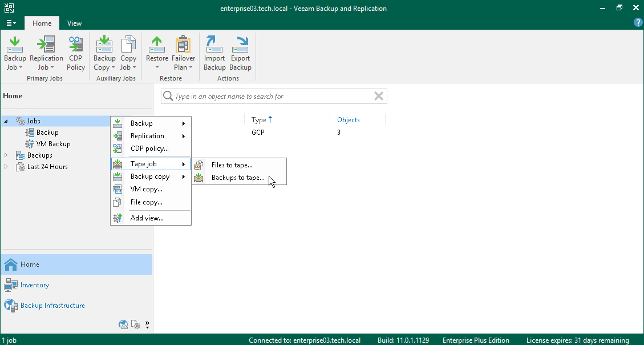Click the small gear file icon in pane footer
The width and height of the screenshot is (644, 345).
click(136, 324)
